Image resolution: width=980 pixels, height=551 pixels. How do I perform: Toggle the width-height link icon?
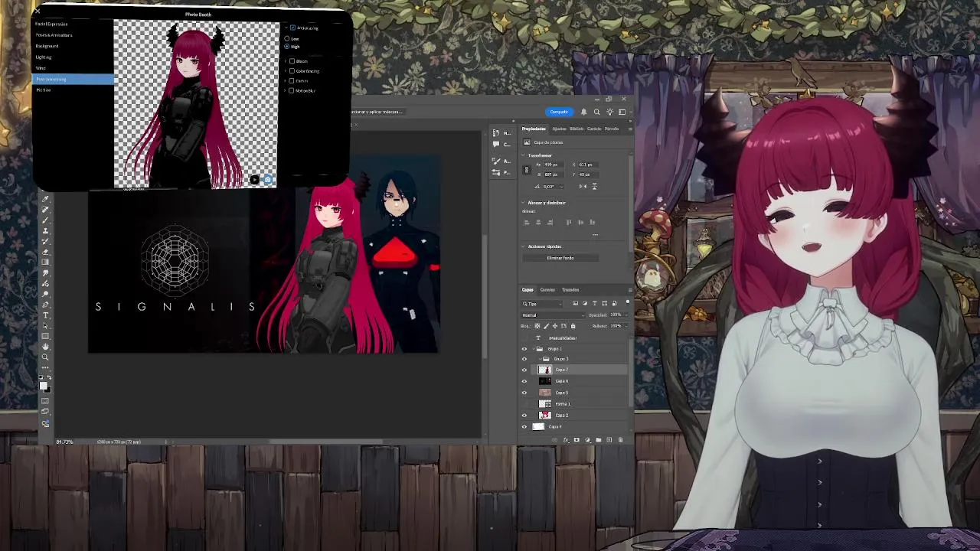pos(527,169)
